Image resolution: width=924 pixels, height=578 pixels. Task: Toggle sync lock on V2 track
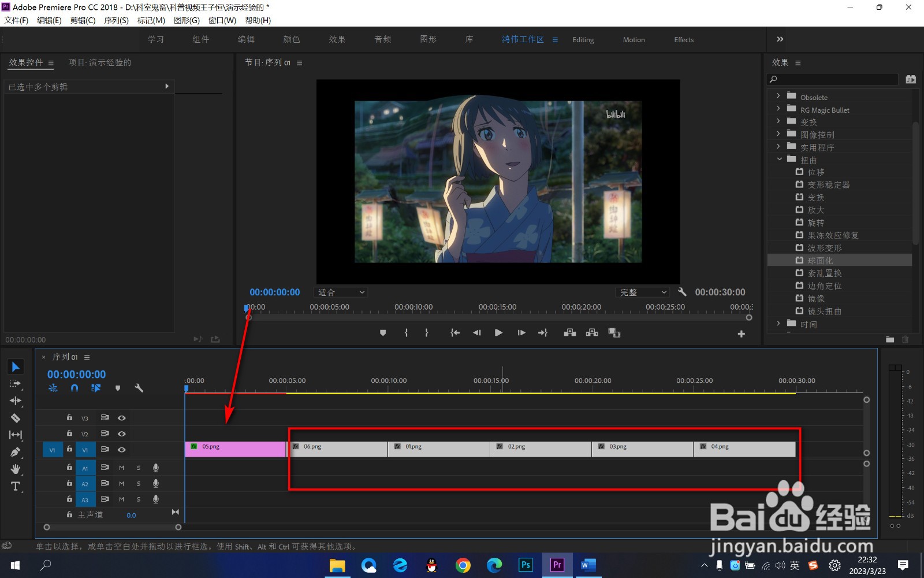coord(105,433)
